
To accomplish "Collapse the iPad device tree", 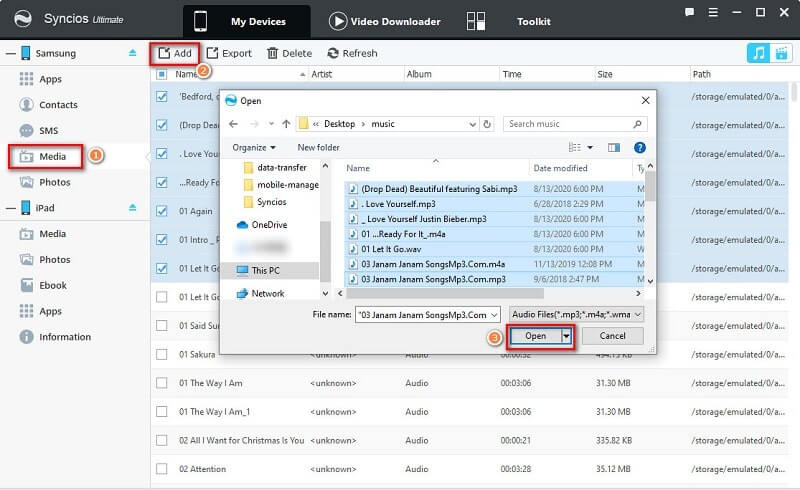I will (10, 208).
